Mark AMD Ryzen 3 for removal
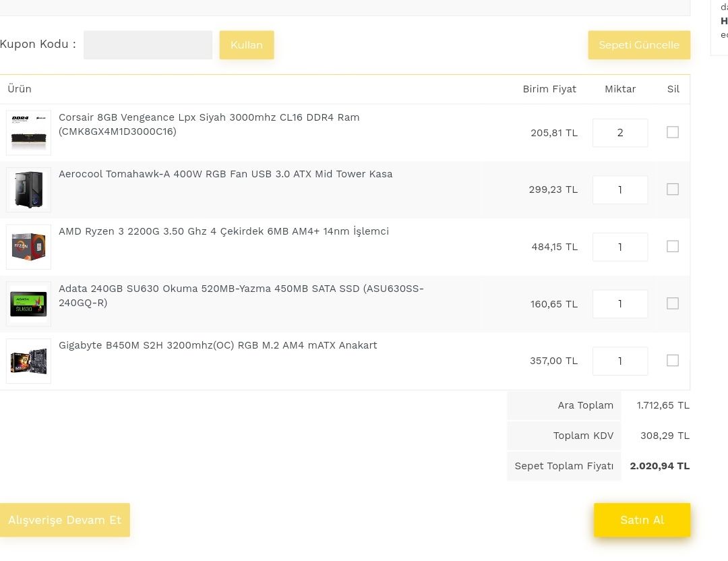 [673, 247]
